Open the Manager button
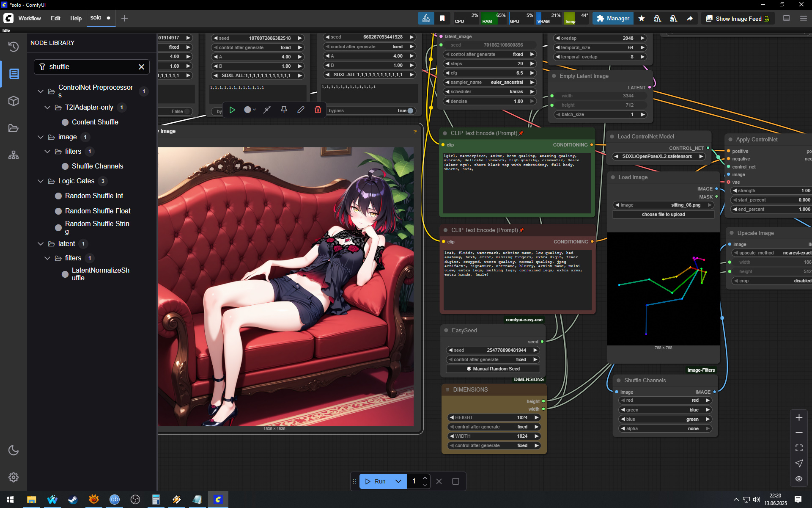This screenshot has width=812, height=508. pos(613,18)
